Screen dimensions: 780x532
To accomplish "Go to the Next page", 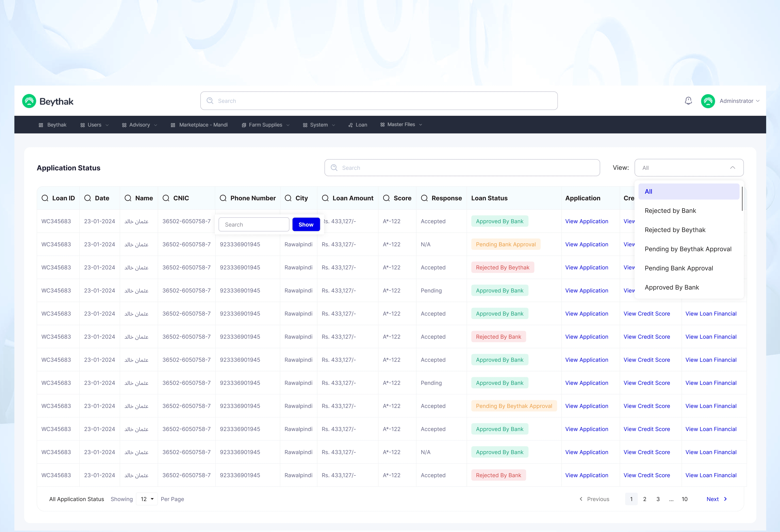I will click(x=716, y=499).
